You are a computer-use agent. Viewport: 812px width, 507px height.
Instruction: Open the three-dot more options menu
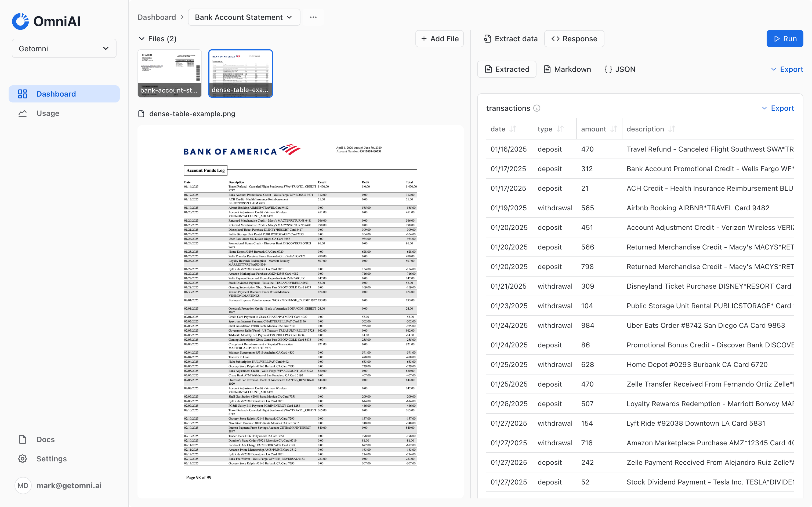313,17
